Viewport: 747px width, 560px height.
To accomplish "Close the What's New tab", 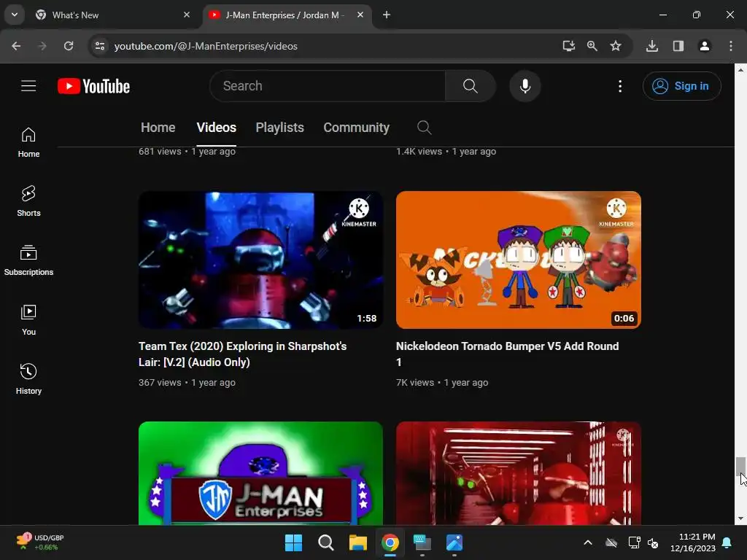I will [187, 15].
